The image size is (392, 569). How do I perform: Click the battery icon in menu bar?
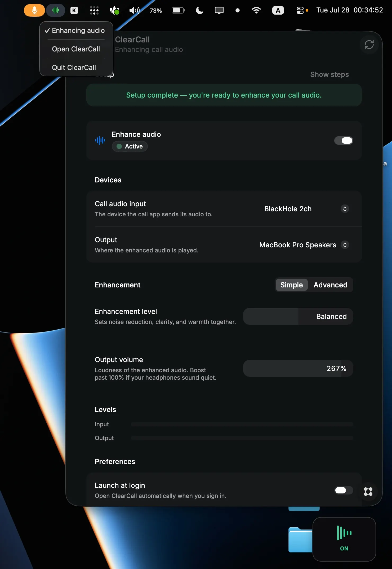click(x=179, y=10)
